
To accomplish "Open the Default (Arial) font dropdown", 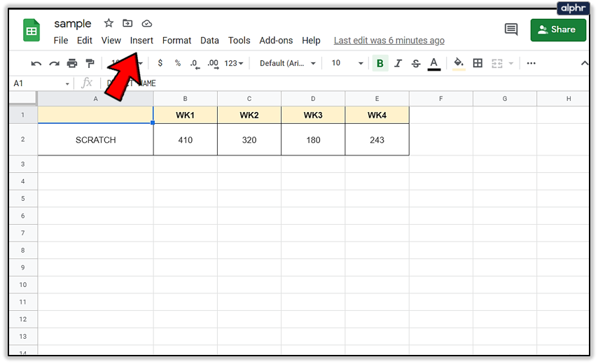I will point(288,63).
